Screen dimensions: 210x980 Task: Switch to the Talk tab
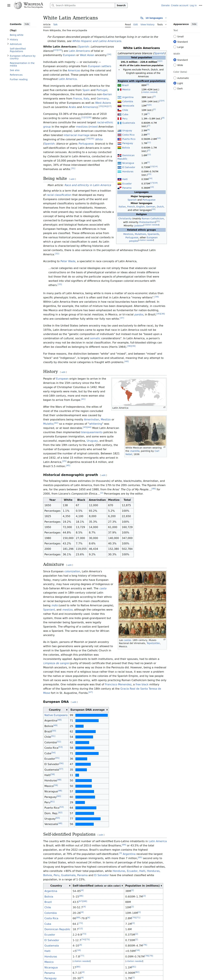pos(55,24)
